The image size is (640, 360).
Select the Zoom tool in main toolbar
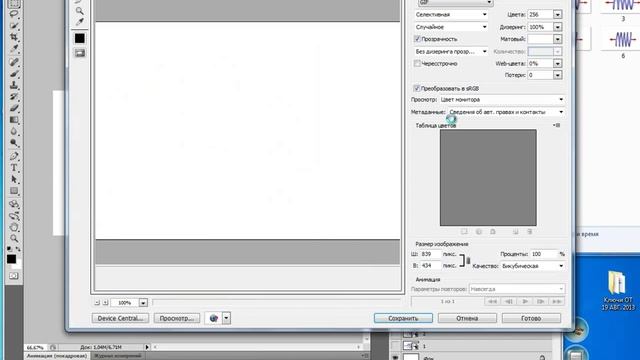pos(14,238)
